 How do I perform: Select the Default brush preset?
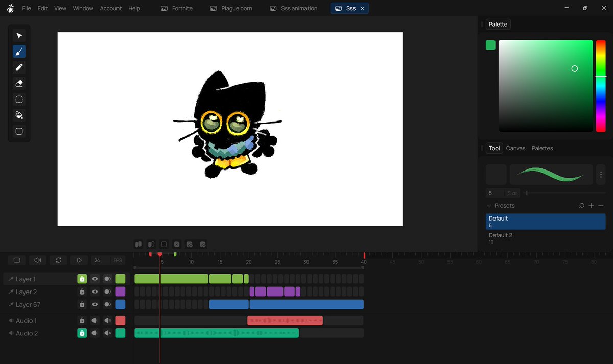(546, 221)
